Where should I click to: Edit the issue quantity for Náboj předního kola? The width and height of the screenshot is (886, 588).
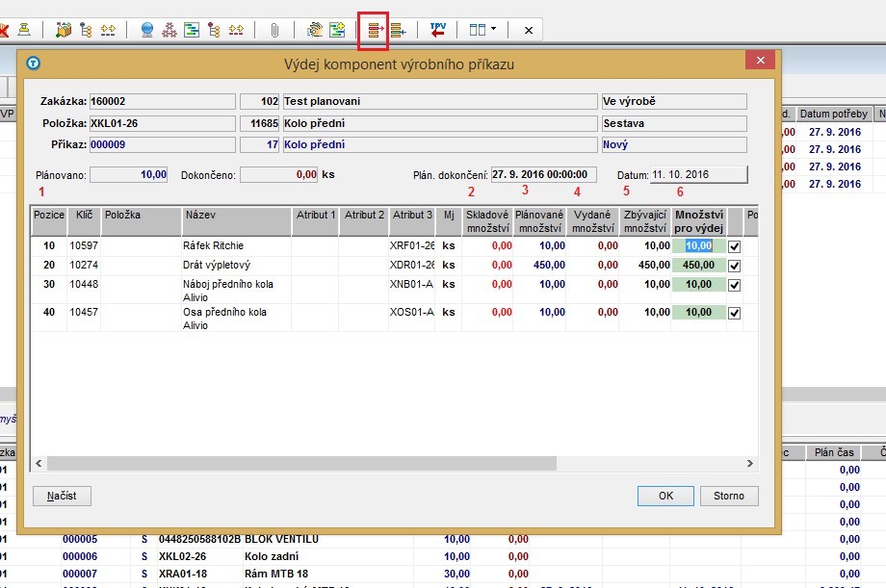click(x=699, y=285)
